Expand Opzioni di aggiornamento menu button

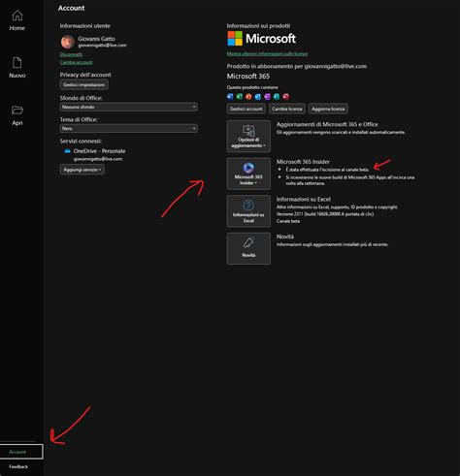(248, 137)
